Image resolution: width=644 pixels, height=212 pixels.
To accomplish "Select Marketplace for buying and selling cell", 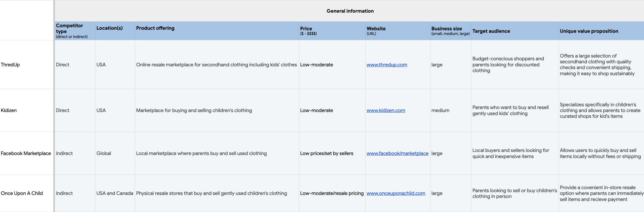I will coord(217,110).
